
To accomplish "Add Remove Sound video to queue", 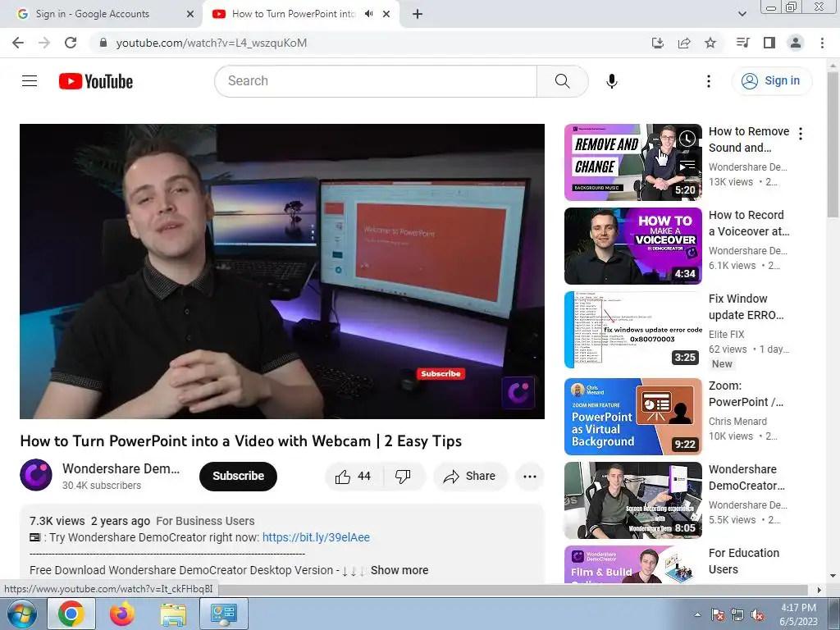I will [x=687, y=166].
